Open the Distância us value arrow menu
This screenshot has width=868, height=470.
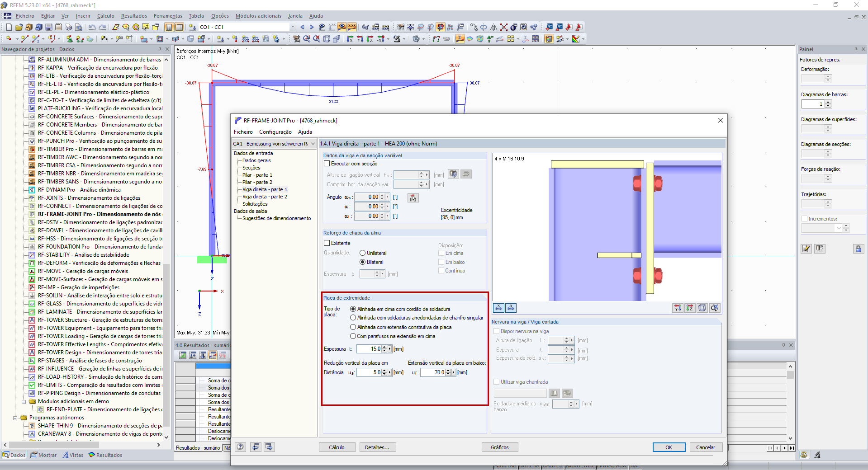tap(389, 372)
